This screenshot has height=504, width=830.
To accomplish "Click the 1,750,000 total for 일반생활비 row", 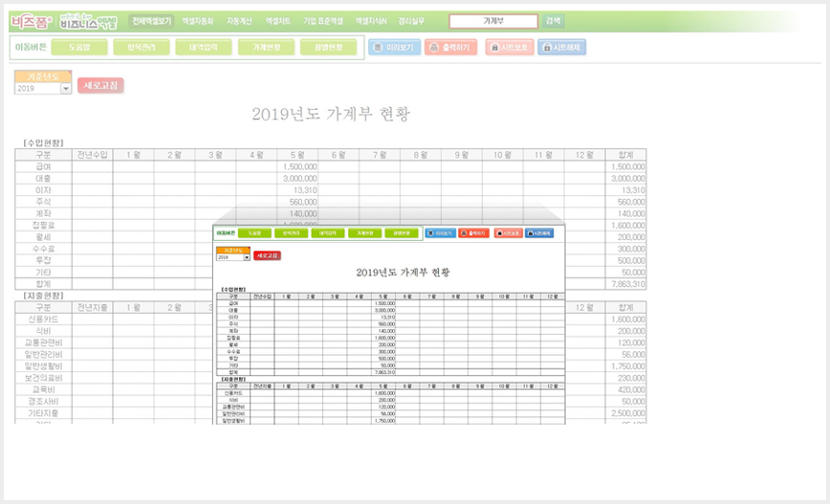I will pyautogui.click(x=625, y=366).
